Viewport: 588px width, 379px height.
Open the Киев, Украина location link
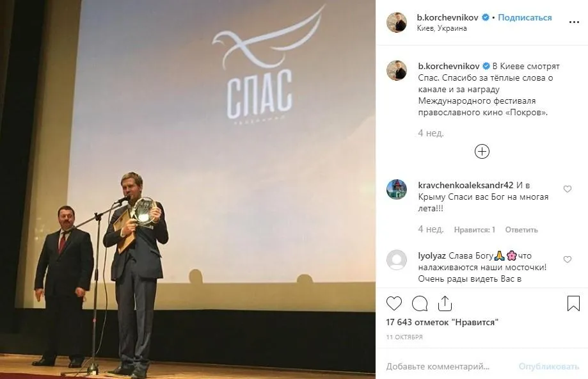(x=441, y=28)
